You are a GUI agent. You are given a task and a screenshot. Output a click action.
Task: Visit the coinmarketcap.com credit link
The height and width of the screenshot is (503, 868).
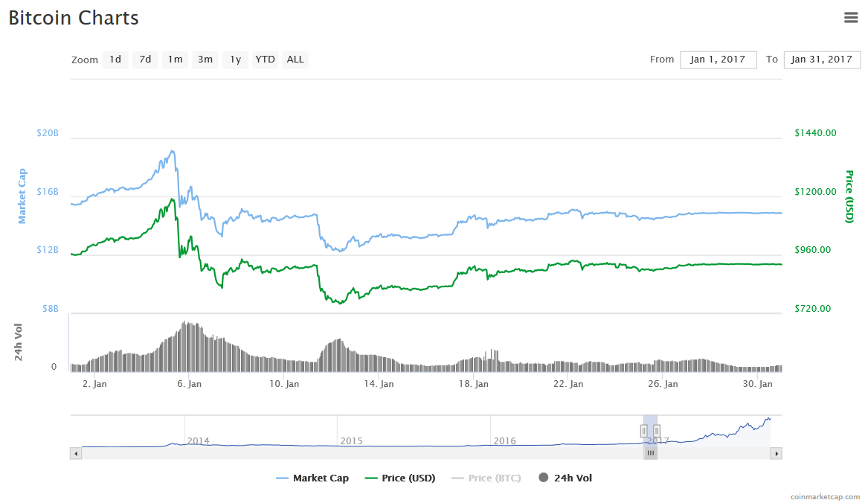tap(825, 497)
